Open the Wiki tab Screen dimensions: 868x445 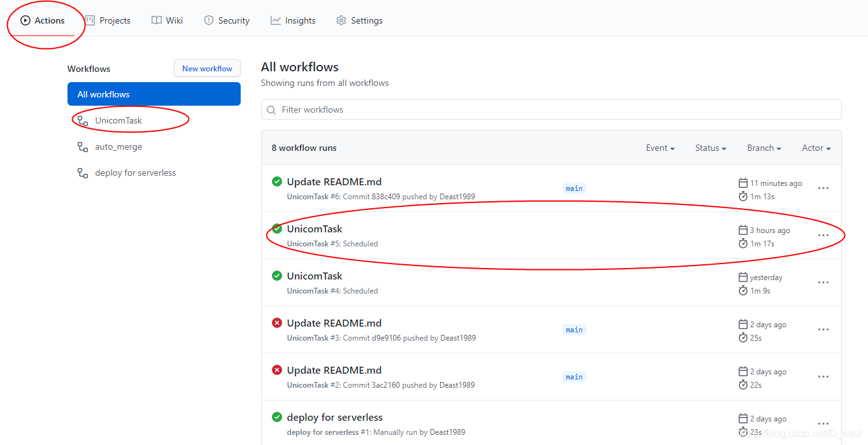[x=167, y=20]
